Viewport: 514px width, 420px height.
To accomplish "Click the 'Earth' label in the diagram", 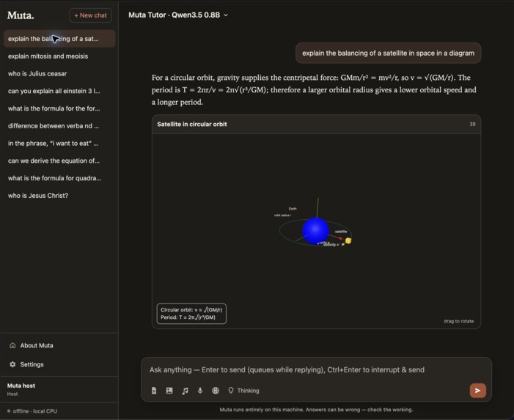I will 293,208.
